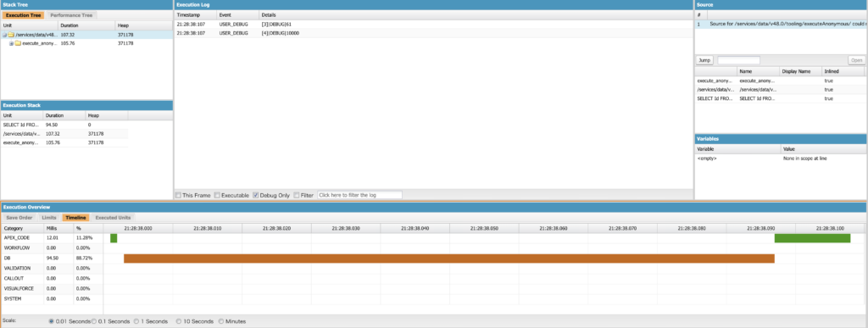Screen dimensions: 868x328
Task: Click the Jump button in Source panel
Action: coord(704,60)
